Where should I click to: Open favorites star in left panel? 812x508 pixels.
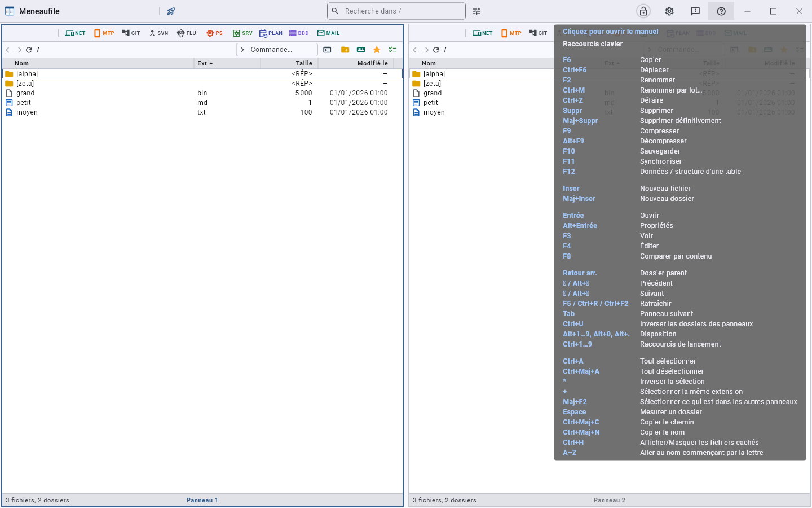click(377, 50)
